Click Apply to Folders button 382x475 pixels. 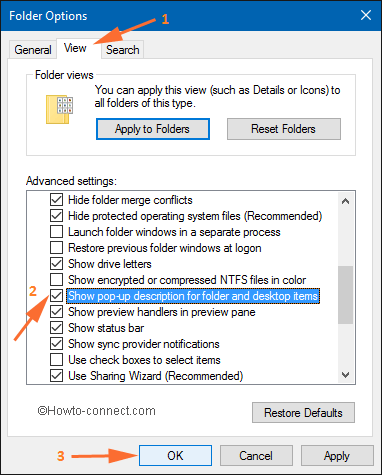[x=153, y=129]
